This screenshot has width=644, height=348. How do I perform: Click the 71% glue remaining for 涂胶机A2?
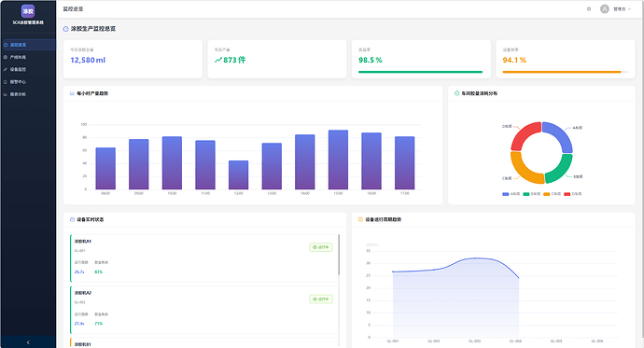coord(99,324)
